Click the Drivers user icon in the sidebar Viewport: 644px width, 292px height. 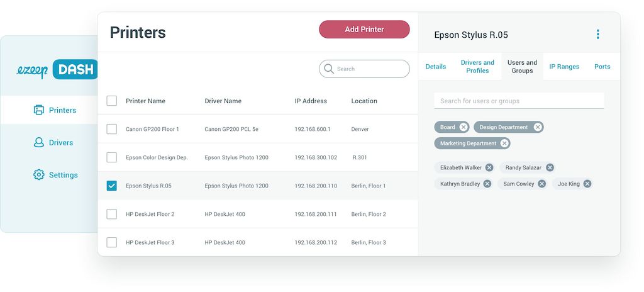[x=38, y=142]
